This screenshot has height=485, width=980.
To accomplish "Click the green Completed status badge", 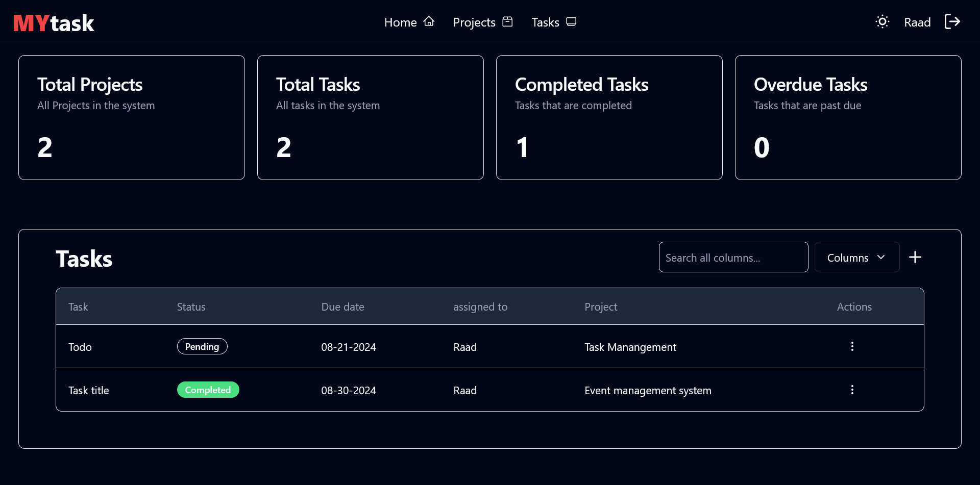I will click(x=208, y=390).
